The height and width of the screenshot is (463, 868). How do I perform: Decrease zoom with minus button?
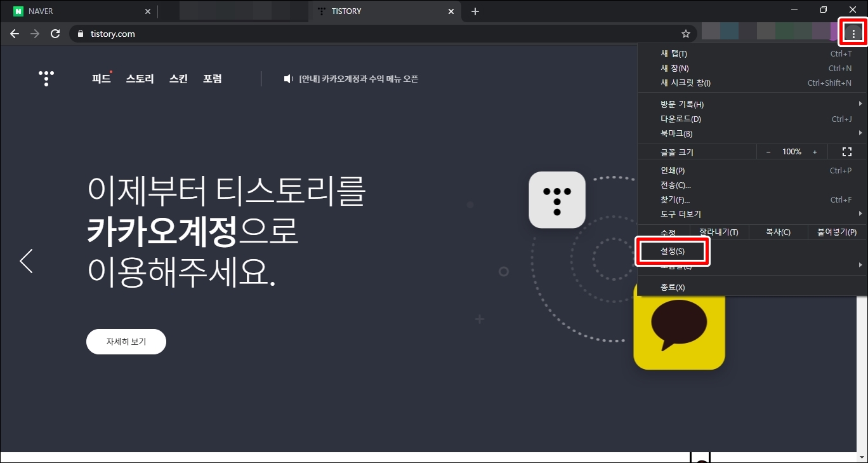(768, 152)
